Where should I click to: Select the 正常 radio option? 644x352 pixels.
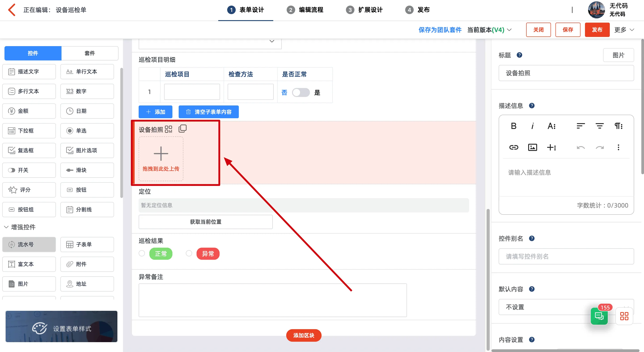click(x=142, y=253)
